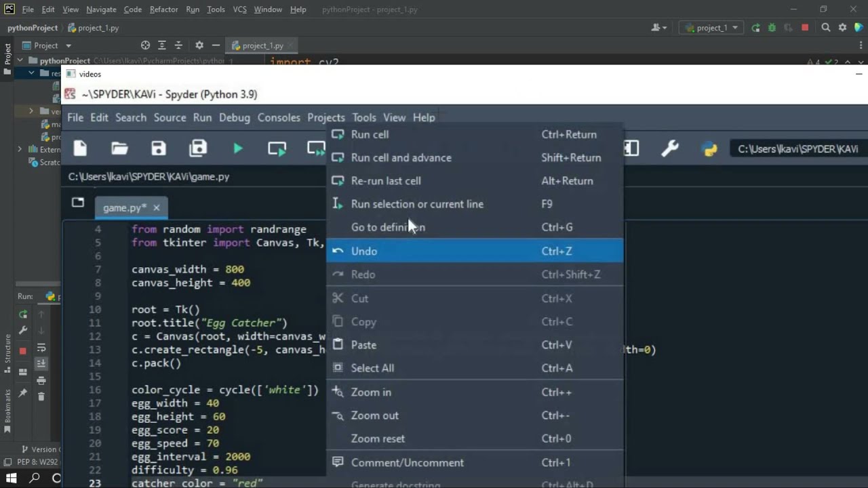Click Windows taskbar search magnifier

35,479
